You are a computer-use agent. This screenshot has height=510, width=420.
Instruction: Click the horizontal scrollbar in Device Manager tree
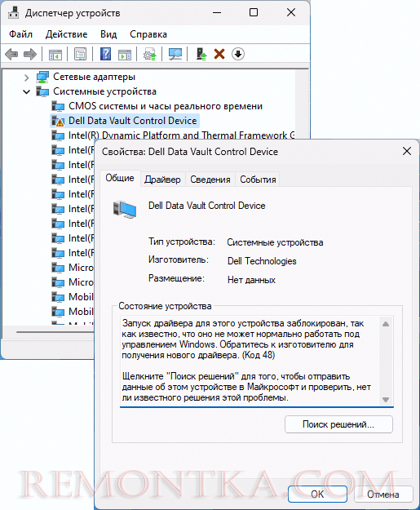55,332
